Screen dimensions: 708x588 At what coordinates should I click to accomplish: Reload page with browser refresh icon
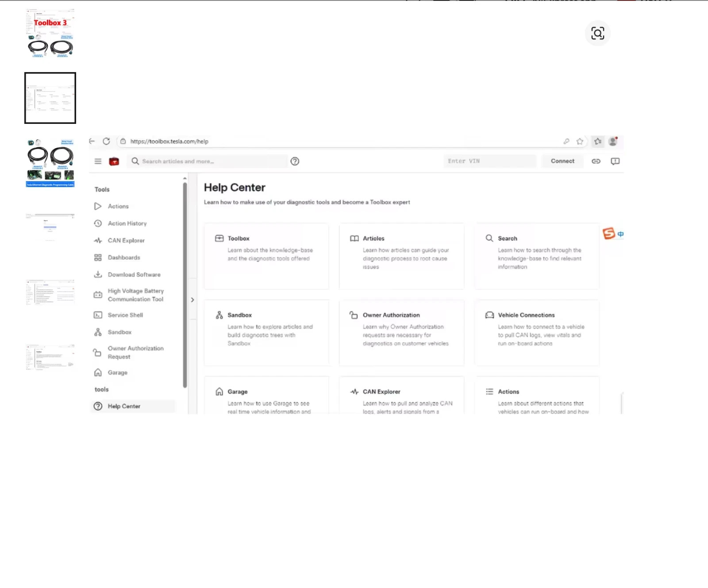pos(106,141)
